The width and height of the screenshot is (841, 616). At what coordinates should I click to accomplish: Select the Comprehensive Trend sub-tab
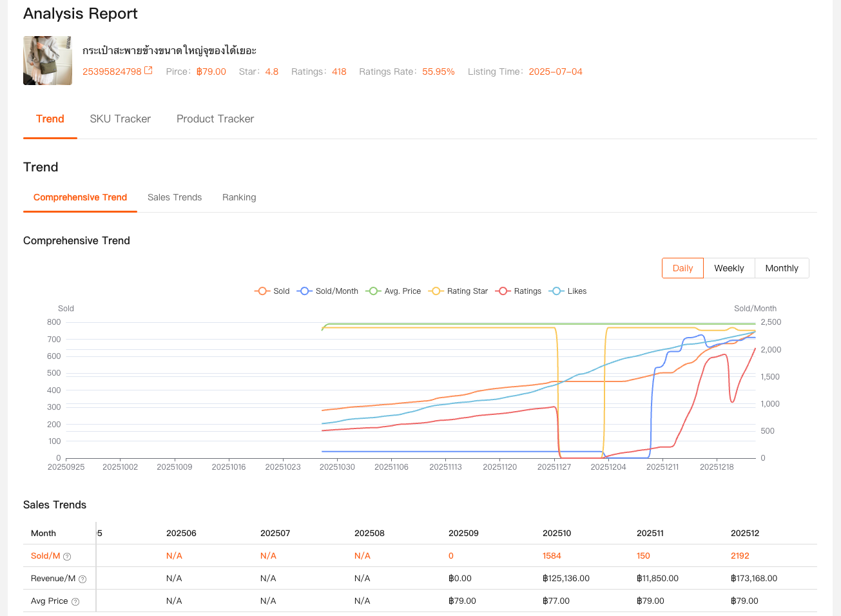[x=80, y=198]
